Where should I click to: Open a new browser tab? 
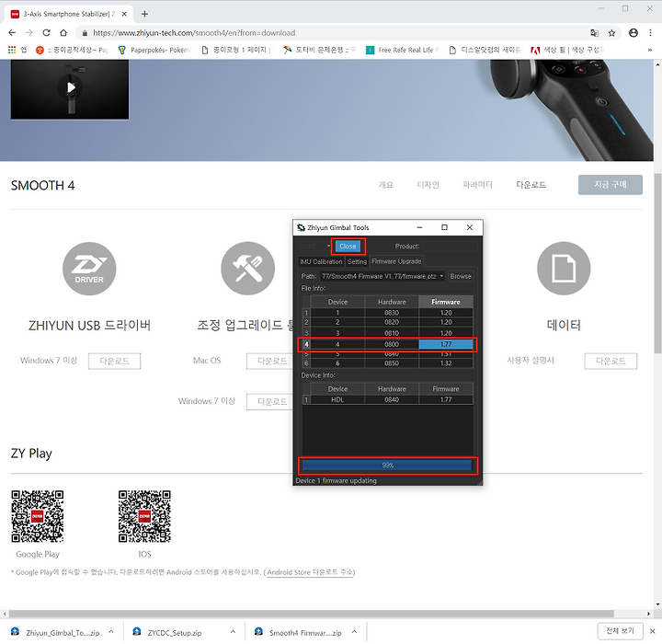[144, 14]
